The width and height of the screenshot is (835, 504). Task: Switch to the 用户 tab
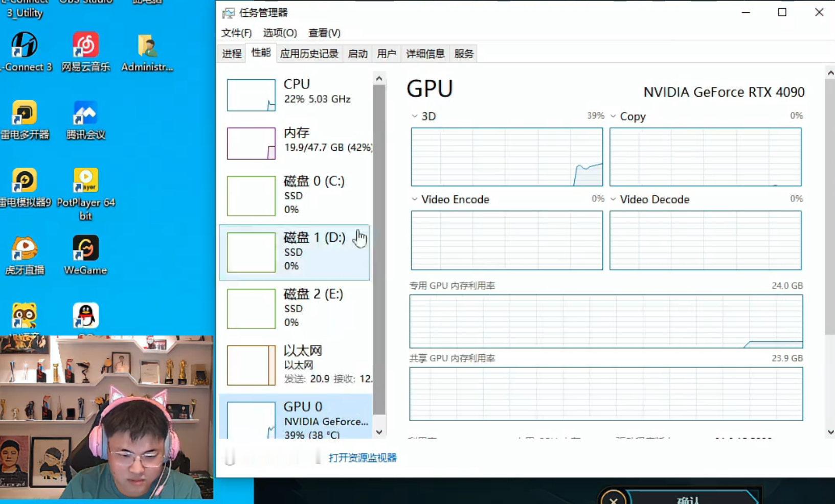coord(387,54)
